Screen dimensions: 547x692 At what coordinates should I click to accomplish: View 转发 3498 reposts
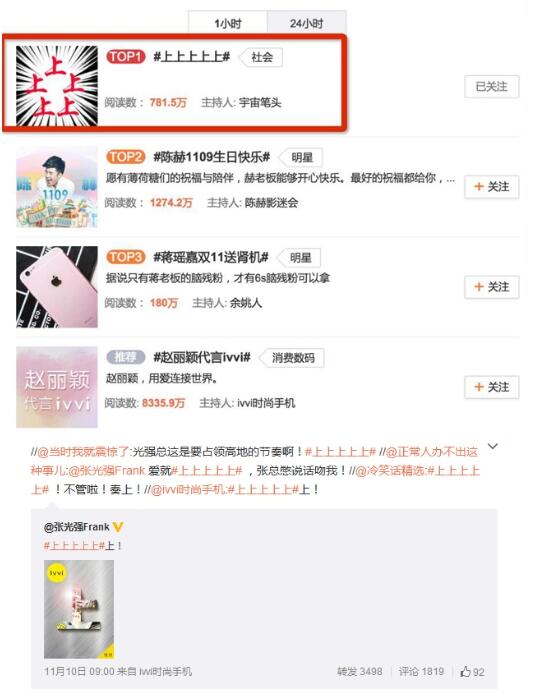click(x=359, y=671)
